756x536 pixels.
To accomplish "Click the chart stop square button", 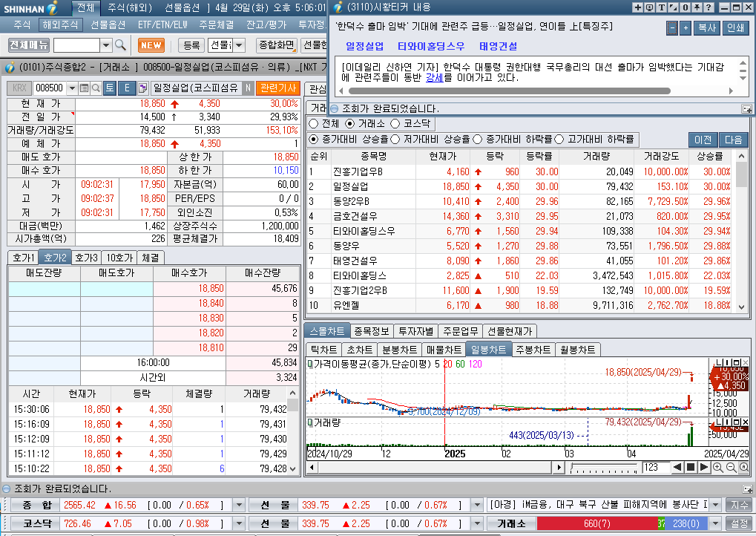I will click(x=691, y=467).
